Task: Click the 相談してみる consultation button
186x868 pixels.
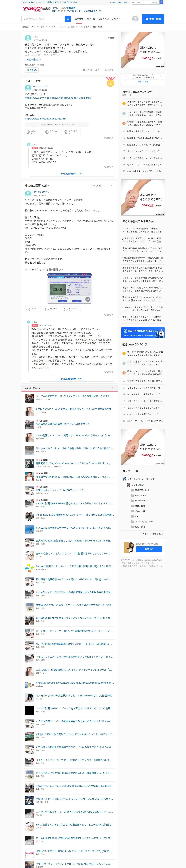Action: click(x=143, y=82)
